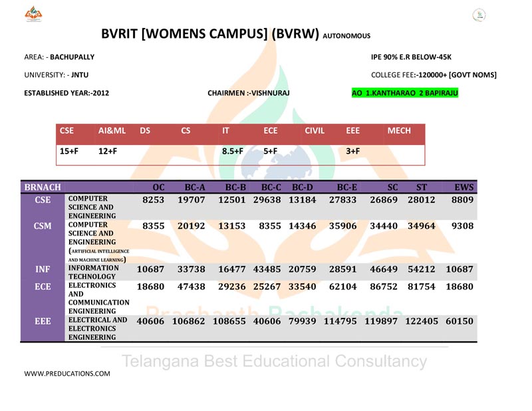
Task: Click the 'COLLEGE FEE:-120000+ [GOVT NOMS]' text
Action: [x=434, y=75]
